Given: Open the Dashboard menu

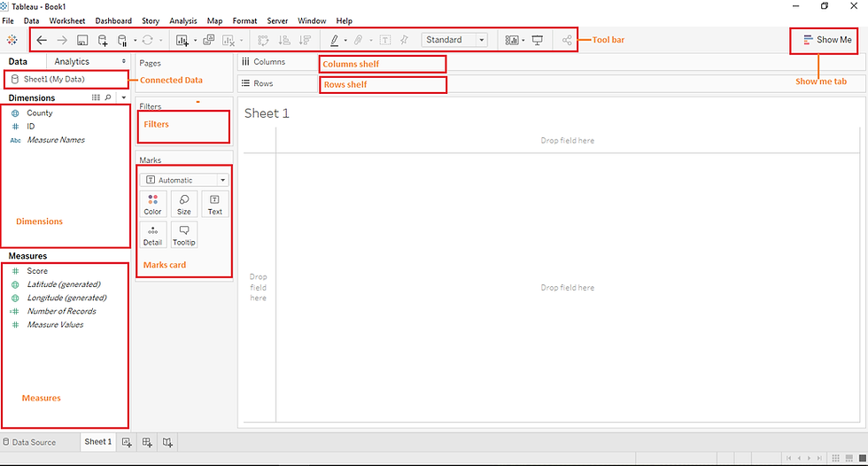Looking at the screenshot, I should tap(113, 21).
